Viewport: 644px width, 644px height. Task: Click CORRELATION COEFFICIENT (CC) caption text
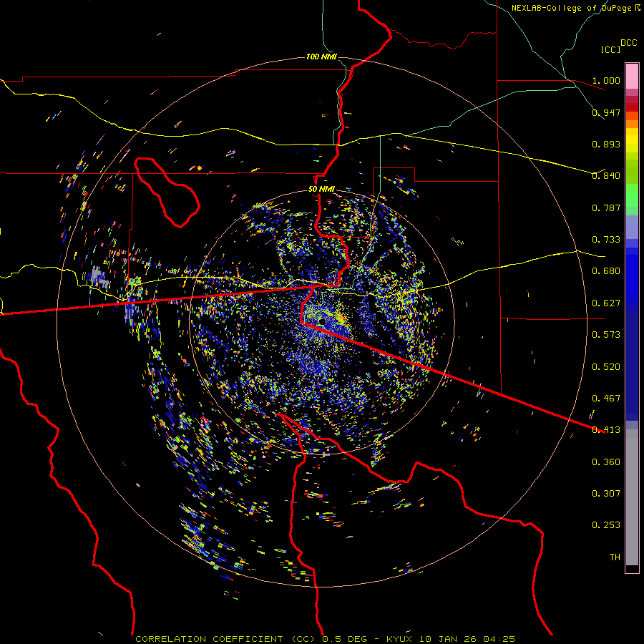coord(226,639)
